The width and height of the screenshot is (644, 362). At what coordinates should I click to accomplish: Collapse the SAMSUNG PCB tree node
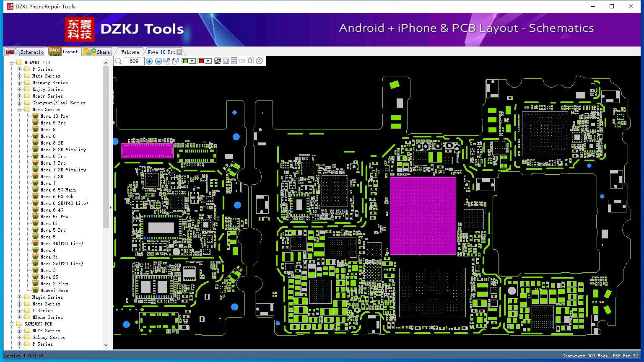12,324
